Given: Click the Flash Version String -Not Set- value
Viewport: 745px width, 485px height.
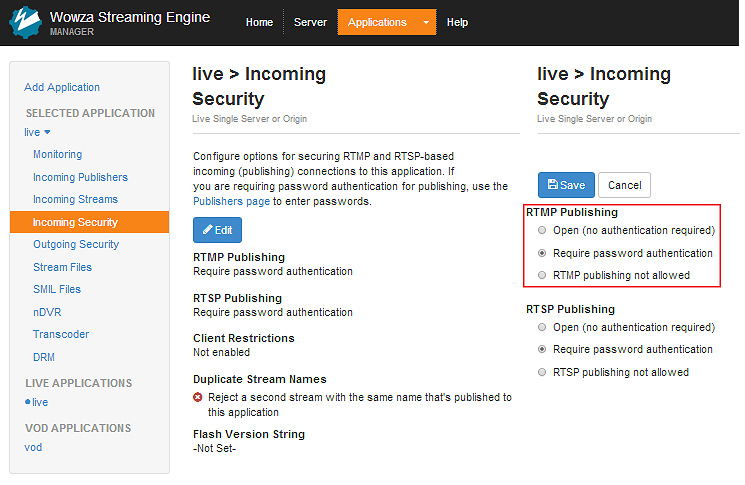Looking at the screenshot, I should (214, 448).
